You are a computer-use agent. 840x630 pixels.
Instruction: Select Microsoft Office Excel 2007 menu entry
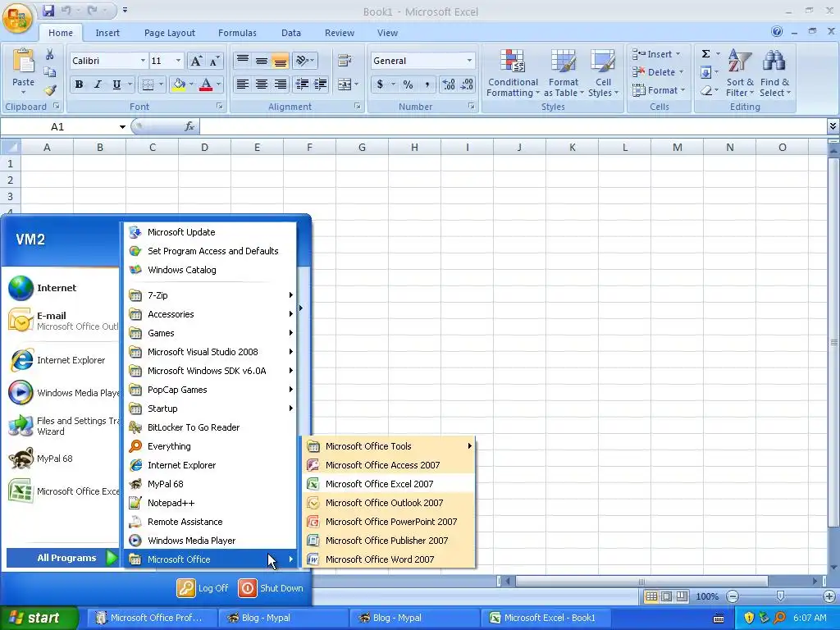[388, 484]
